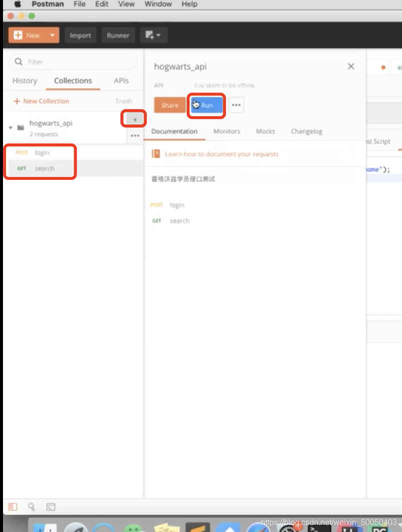Toggle the sidebar icon in status bar
The height and width of the screenshot is (532, 402).
(x=13, y=507)
